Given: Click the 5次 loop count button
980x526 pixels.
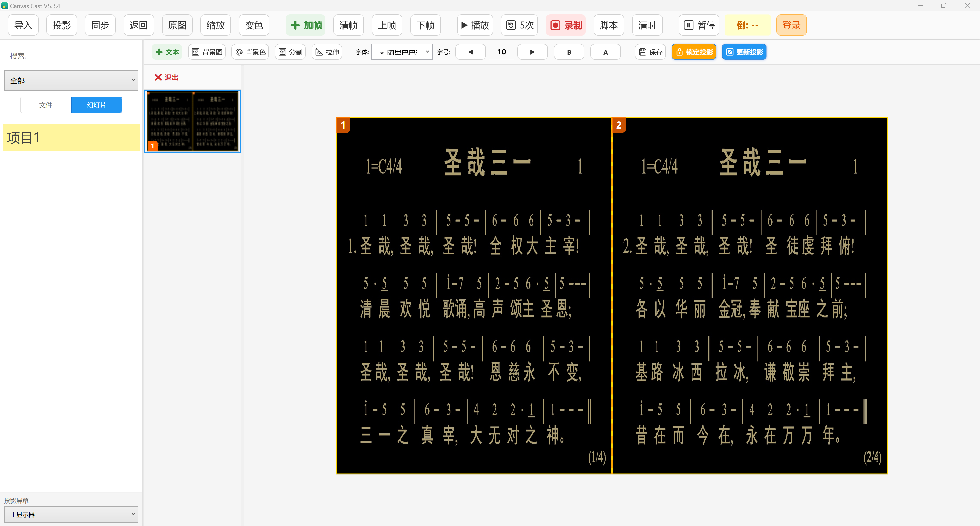Looking at the screenshot, I should (519, 25).
